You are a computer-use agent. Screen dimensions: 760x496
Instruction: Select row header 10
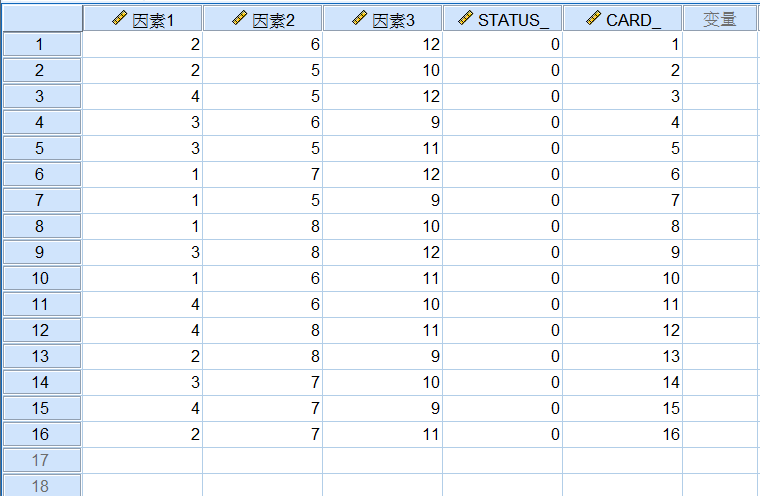tap(42, 278)
